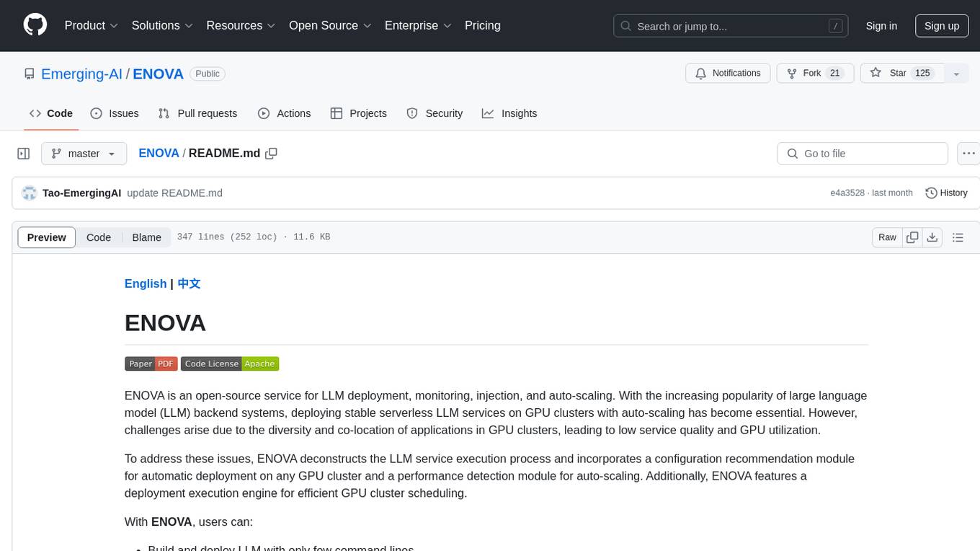Open the Emerging-AI owner page
This screenshot has height=551, width=980.
(x=81, y=74)
